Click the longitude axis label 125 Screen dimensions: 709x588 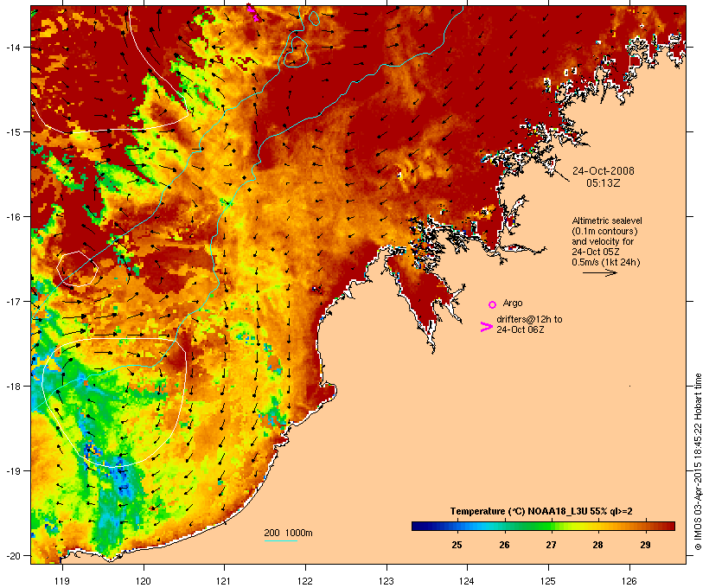548,581
